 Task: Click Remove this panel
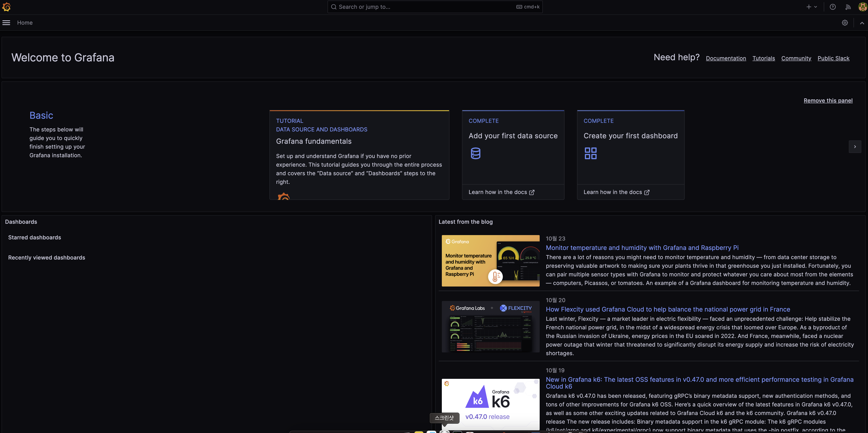click(828, 101)
